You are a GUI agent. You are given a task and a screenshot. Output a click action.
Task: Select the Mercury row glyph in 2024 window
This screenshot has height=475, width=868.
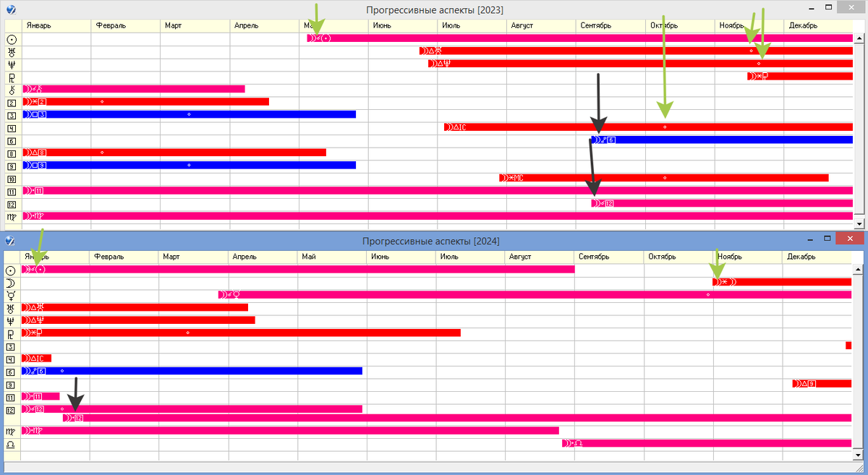click(x=11, y=295)
